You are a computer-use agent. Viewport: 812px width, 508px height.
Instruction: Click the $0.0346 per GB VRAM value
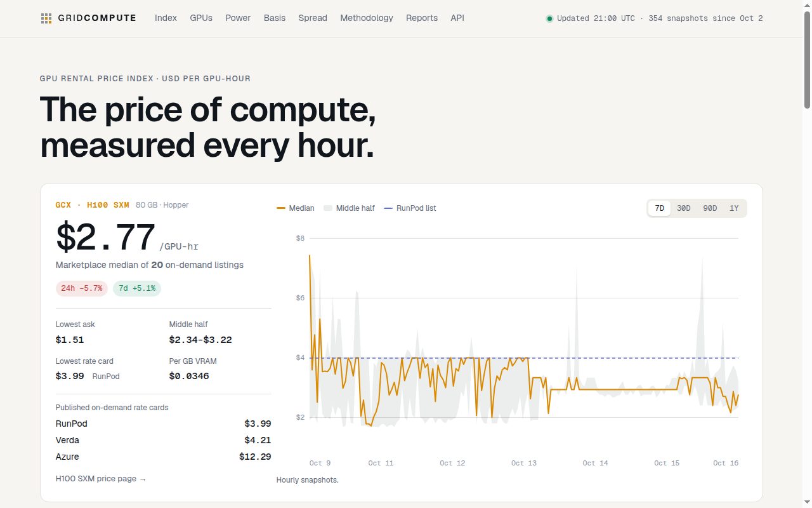[189, 376]
